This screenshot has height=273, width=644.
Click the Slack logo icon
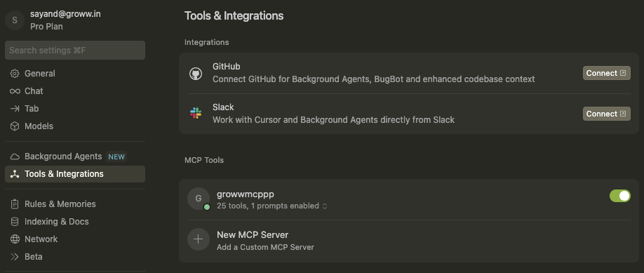196,113
